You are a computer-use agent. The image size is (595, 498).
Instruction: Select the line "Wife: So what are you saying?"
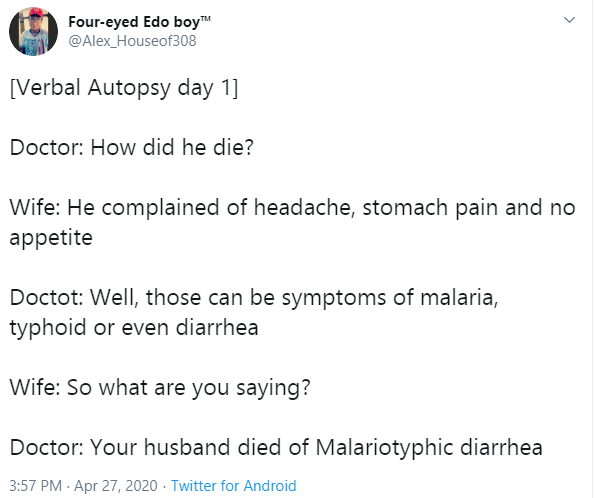tap(160, 388)
